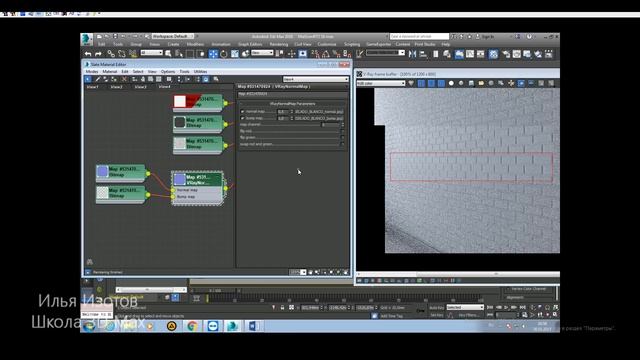This screenshot has height=360, width=640.
Task: Click the Key Filters button
Action: [x=468, y=315]
